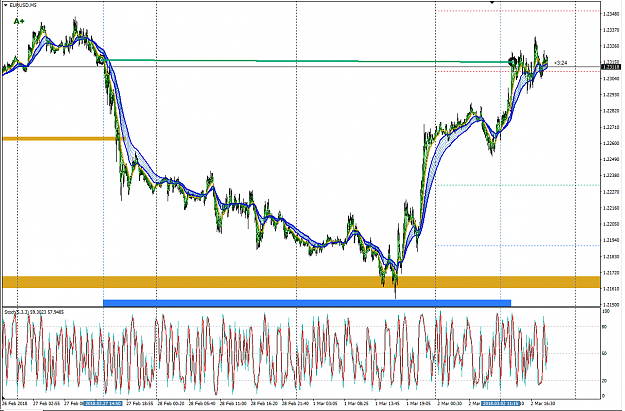625x411 pixels.
Task: Click the highlighted 2018.03.02 date label
Action: click(501, 403)
